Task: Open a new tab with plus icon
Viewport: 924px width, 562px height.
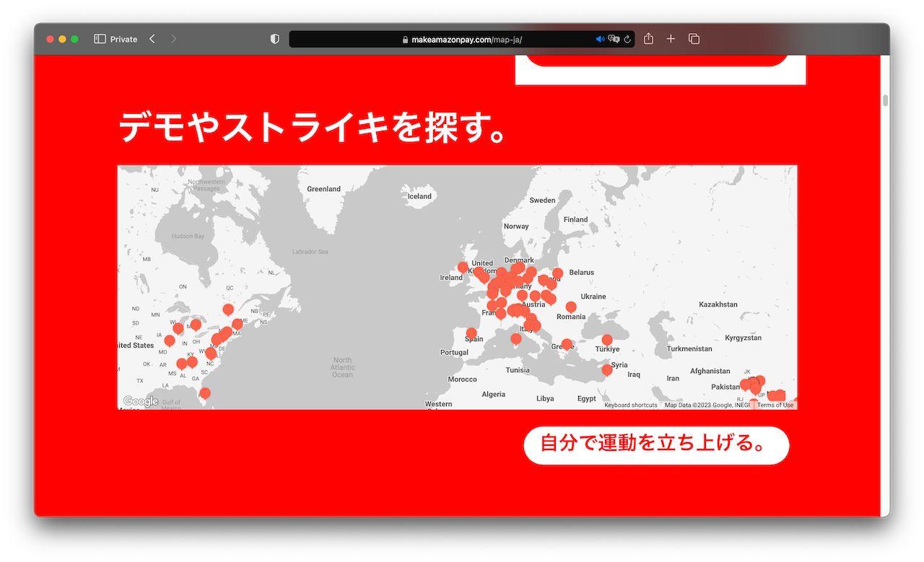Action: [x=671, y=39]
